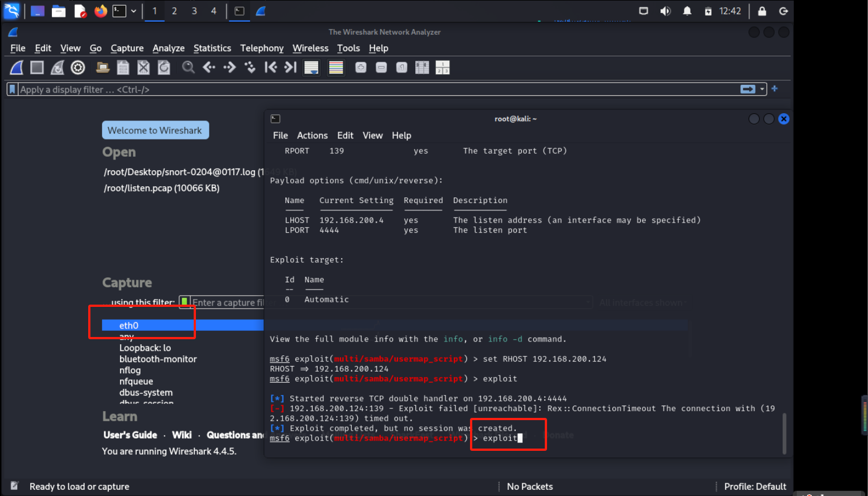Click the display filter input field
Screen dimensions: 868x496
coord(378,89)
